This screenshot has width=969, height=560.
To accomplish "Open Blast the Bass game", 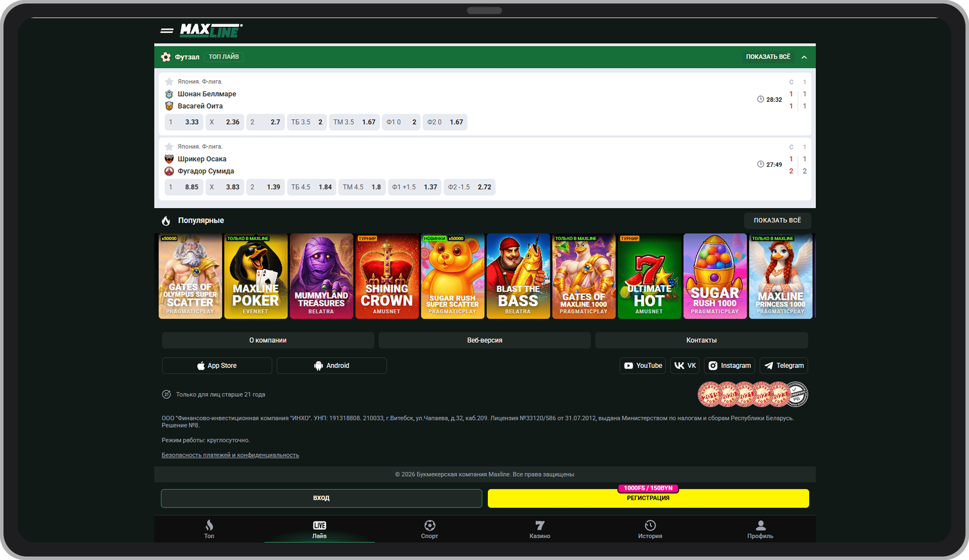I will 518,276.
